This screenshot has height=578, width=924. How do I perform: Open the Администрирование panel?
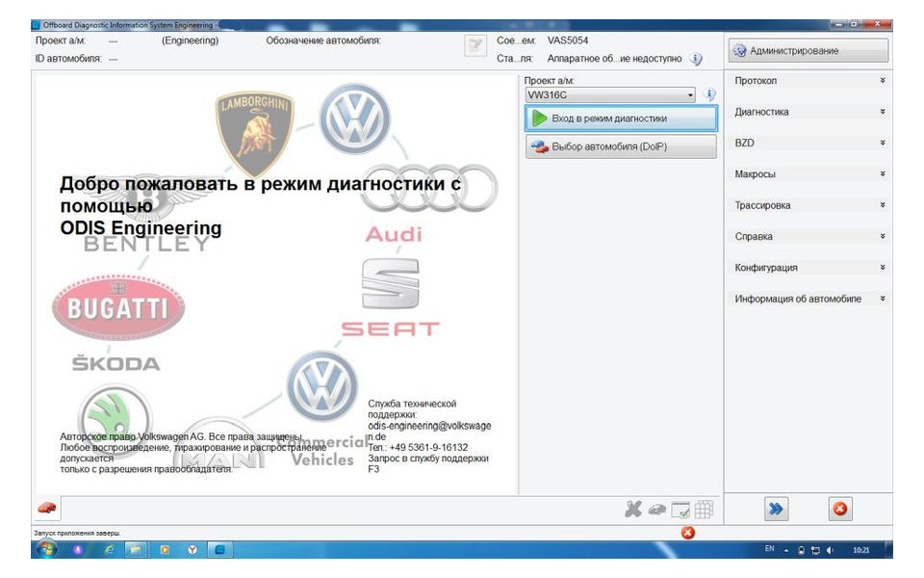point(808,51)
